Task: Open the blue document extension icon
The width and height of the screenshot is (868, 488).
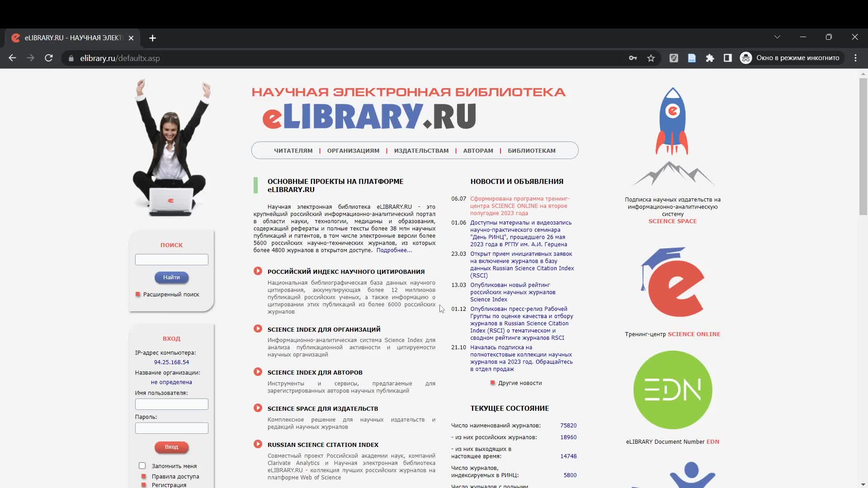Action: click(x=692, y=58)
